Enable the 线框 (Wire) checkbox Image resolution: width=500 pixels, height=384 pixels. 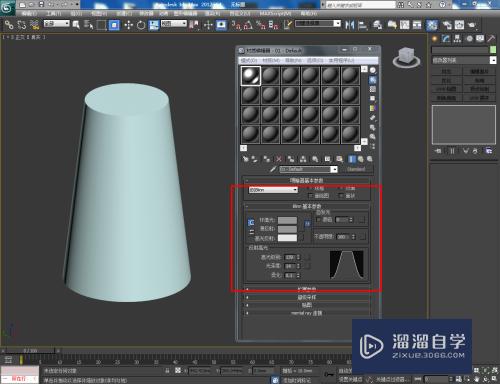coord(311,189)
